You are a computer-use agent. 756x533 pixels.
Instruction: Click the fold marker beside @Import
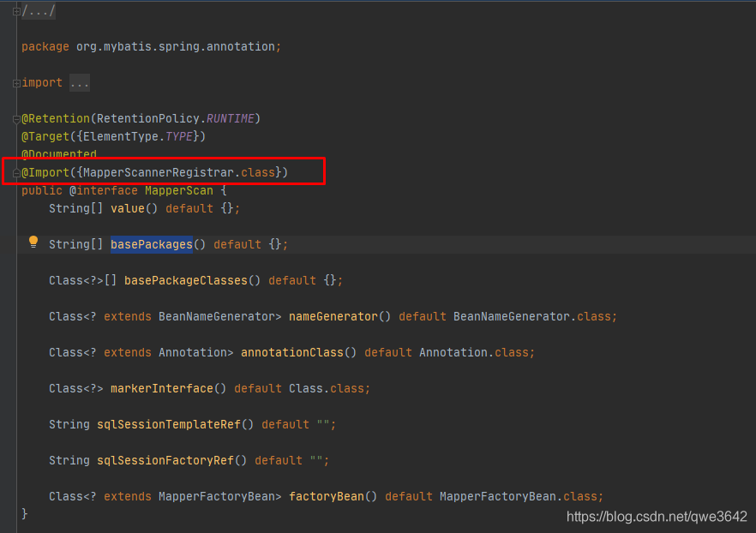pyautogui.click(x=16, y=173)
